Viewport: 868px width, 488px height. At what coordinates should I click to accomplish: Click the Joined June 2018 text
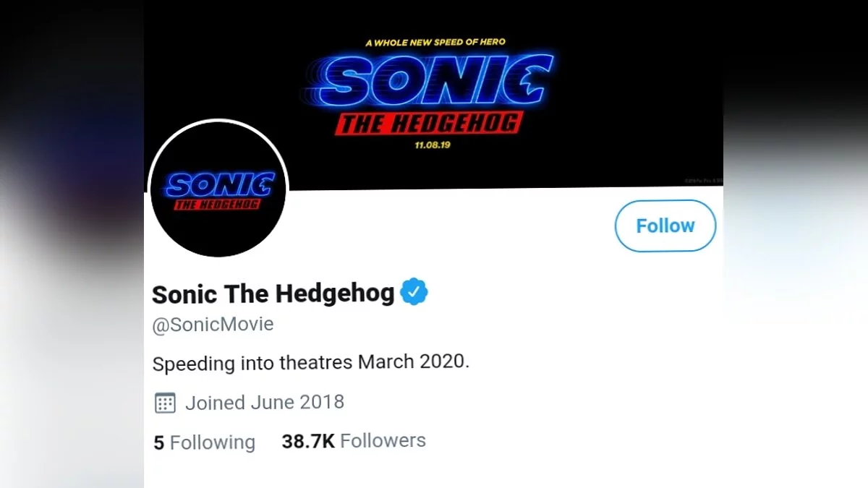(264, 402)
